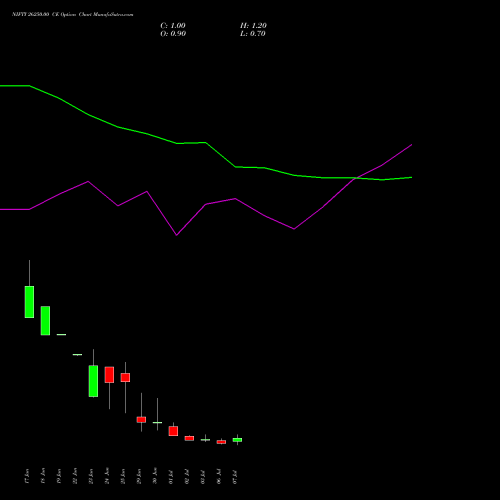This screenshot has height=500, width=500.
Task: Select the '18 Jun' date label
Action: click(x=43, y=476)
